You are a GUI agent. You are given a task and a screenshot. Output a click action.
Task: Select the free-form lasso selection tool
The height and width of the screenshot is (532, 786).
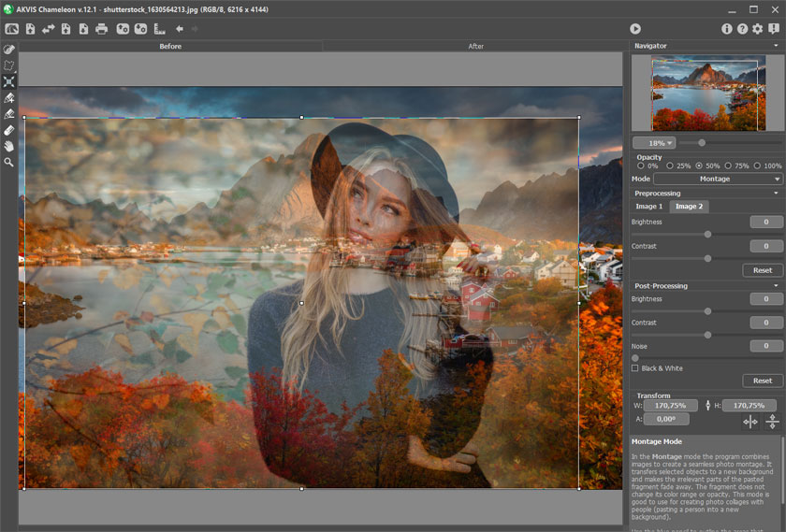9,65
